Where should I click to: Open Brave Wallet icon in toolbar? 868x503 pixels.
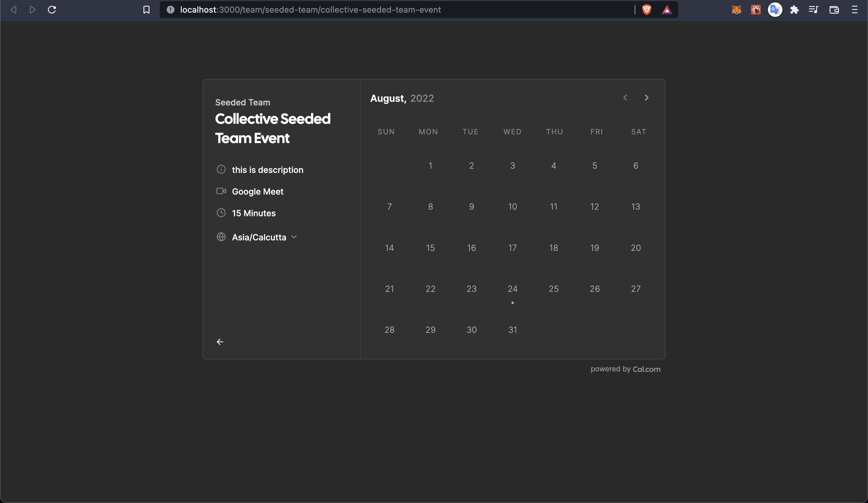point(834,10)
